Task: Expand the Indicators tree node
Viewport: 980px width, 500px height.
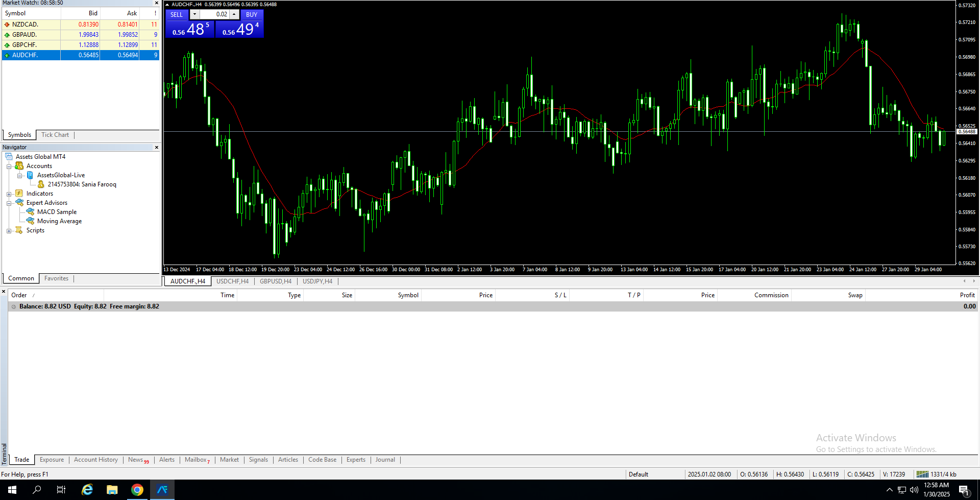Action: click(9, 194)
